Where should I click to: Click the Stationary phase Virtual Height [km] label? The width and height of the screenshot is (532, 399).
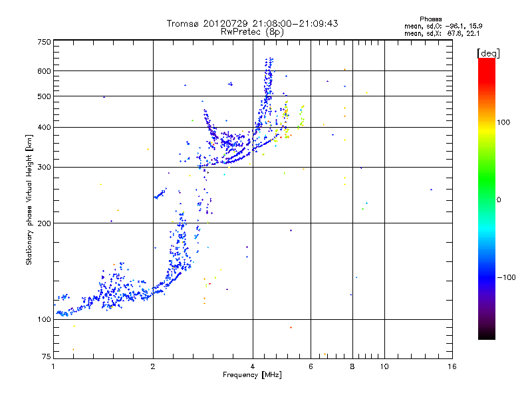pyautogui.click(x=29, y=199)
